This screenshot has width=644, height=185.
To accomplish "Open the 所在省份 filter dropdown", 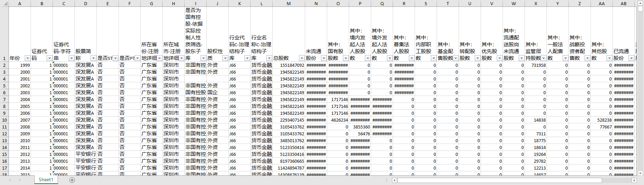I will coord(159,58).
